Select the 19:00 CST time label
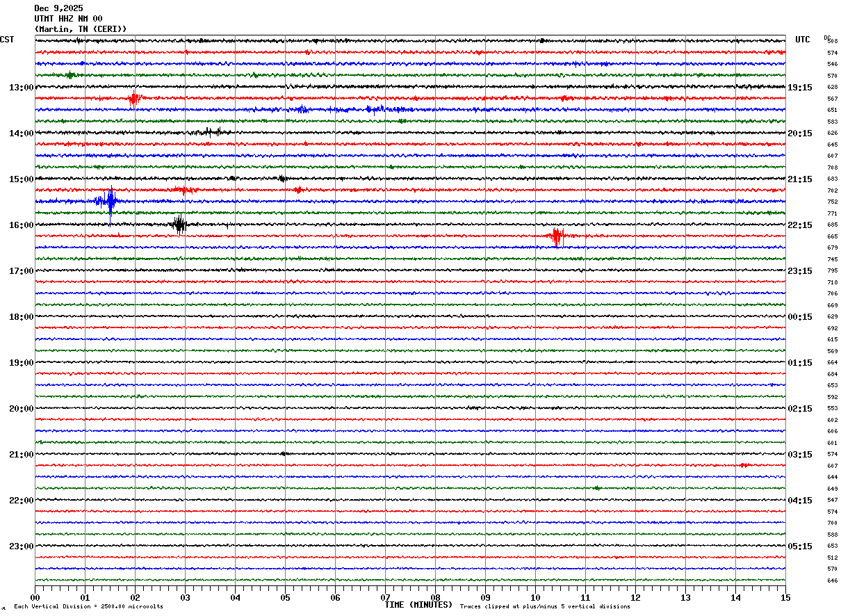Screen dimensions: 841x616 (x=21, y=363)
